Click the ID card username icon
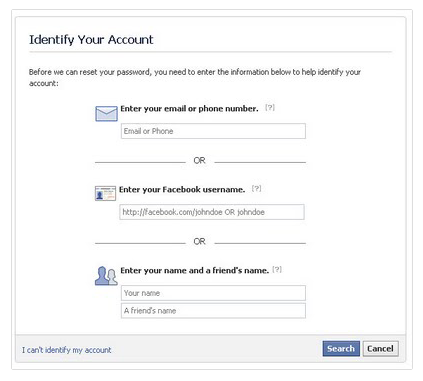Screen dimensions: 423x381 point(105,193)
